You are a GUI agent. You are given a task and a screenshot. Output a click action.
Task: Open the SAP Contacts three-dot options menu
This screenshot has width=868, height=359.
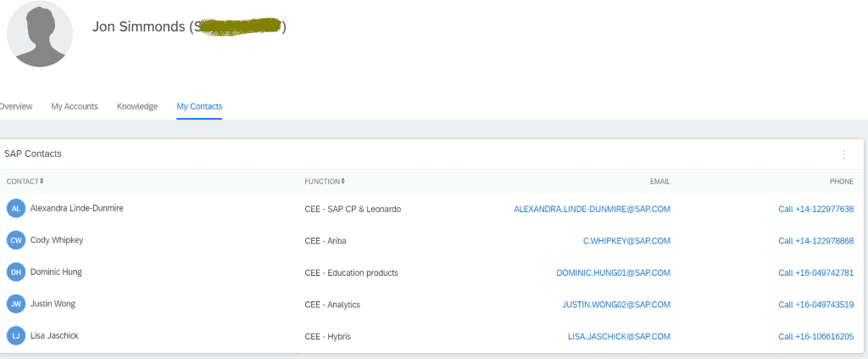(x=843, y=154)
